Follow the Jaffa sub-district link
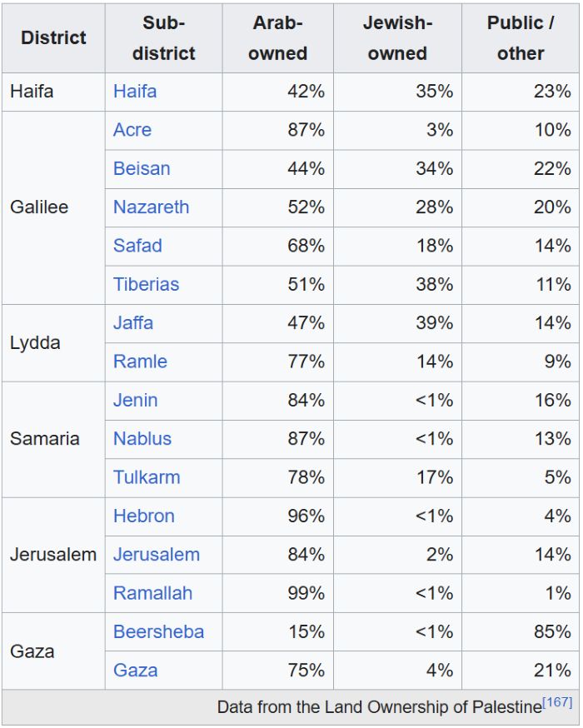The height and width of the screenshot is (728, 583). 133,322
